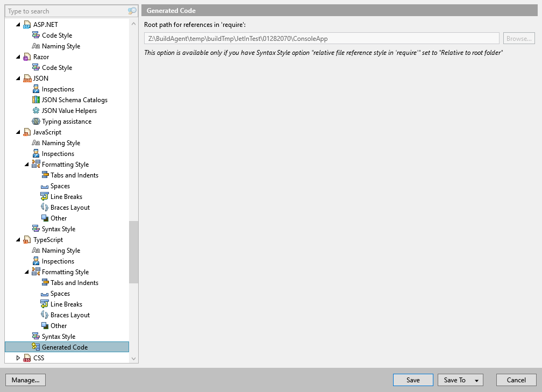This screenshot has width=542, height=392.
Task: Collapse the JavaScript node
Action: point(18,132)
